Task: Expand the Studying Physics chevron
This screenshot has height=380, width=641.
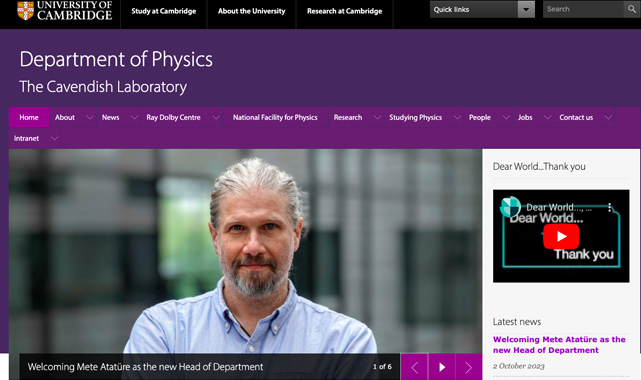Action: tap(457, 118)
